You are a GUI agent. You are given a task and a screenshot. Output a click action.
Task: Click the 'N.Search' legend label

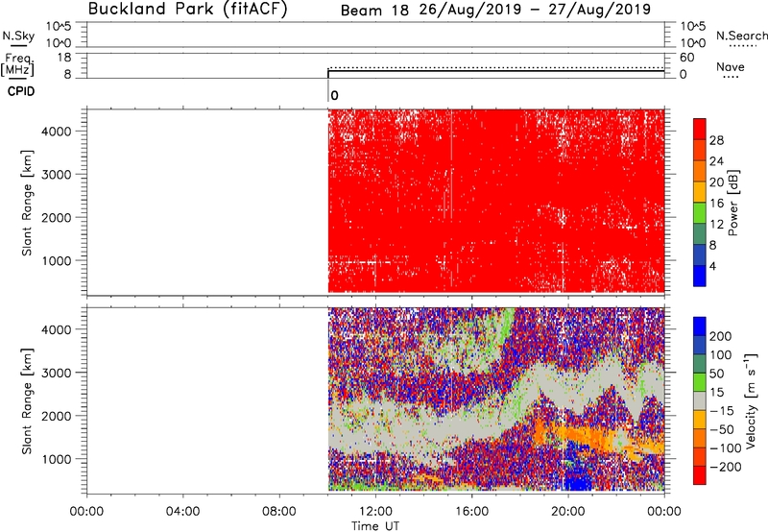[x=742, y=36]
